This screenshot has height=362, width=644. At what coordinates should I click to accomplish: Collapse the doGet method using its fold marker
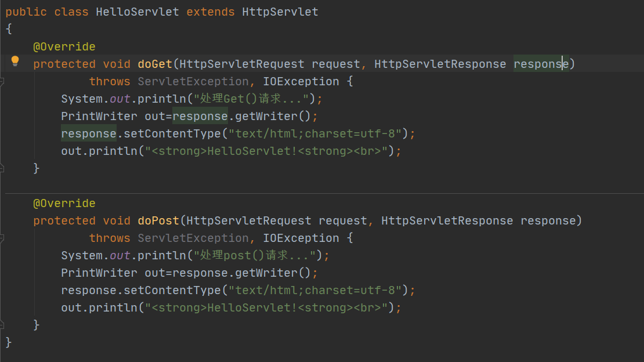(x=2, y=81)
